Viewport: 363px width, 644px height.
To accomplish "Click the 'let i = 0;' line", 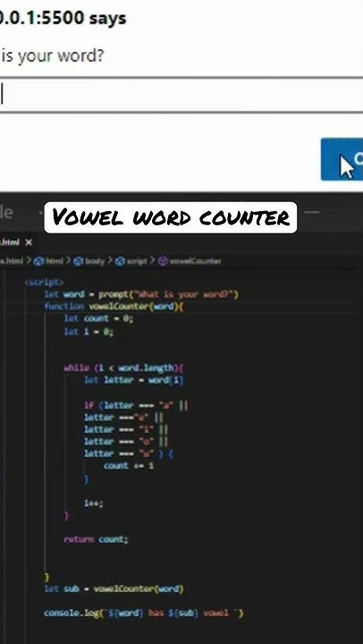I will 89,332.
